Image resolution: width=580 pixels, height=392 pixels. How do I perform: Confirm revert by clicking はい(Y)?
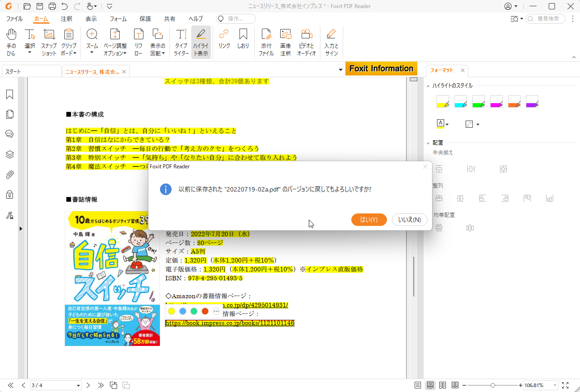(x=369, y=220)
